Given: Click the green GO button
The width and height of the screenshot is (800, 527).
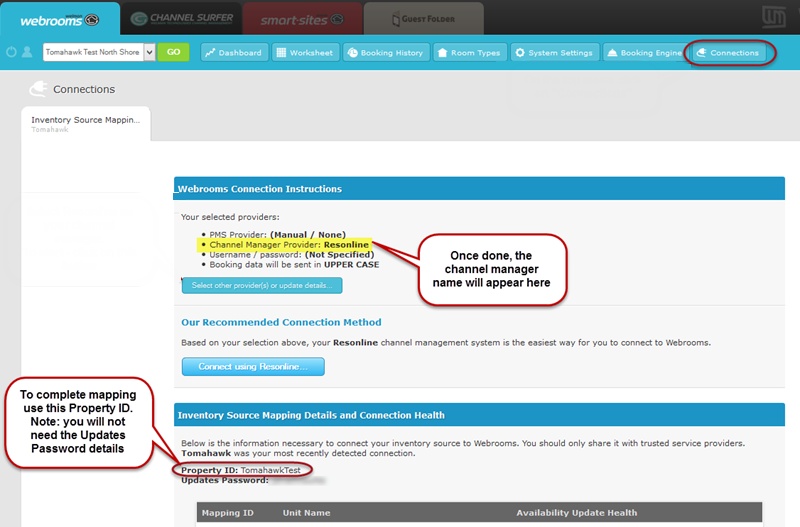Looking at the screenshot, I should pos(173,52).
